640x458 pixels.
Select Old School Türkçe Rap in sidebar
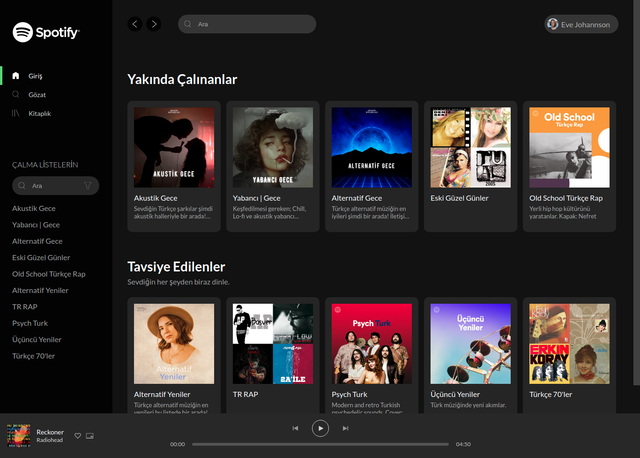pyautogui.click(x=49, y=274)
